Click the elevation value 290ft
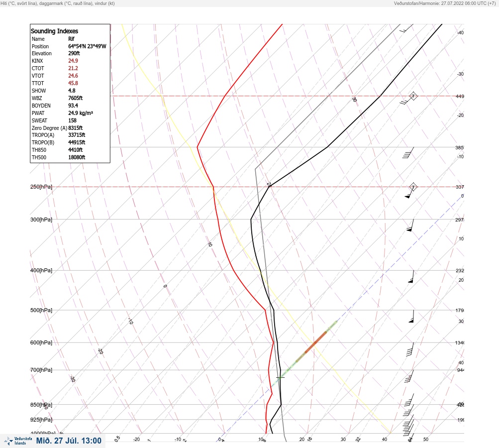The image size is (499, 448). [74, 53]
